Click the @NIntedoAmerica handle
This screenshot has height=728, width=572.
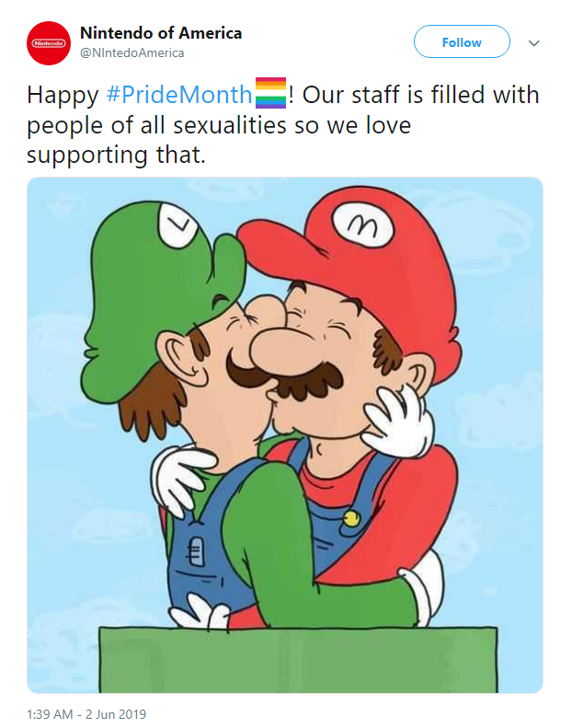pos(132,52)
